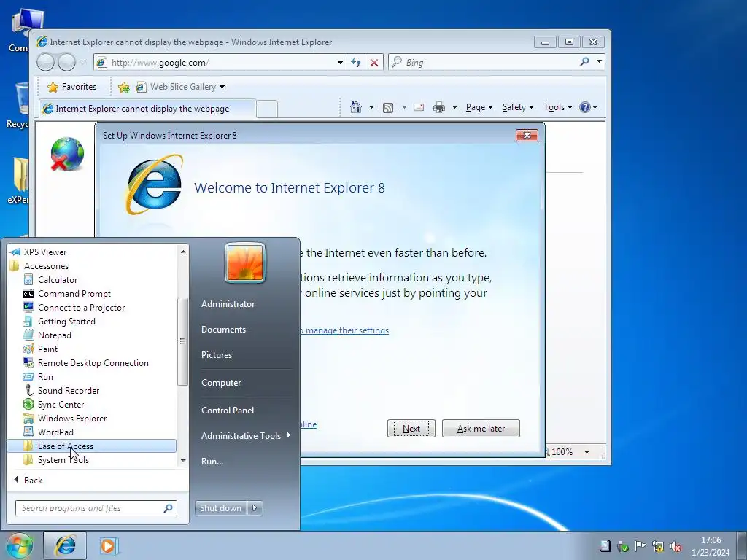This screenshot has height=560, width=747.
Task: Open Connect to a Projector
Action: tap(81, 308)
